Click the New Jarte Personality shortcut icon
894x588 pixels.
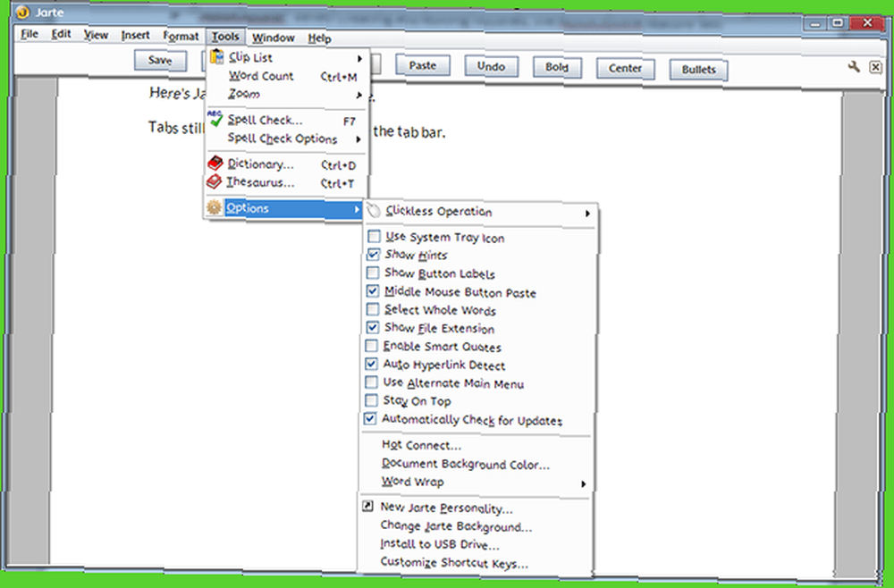click(367, 506)
